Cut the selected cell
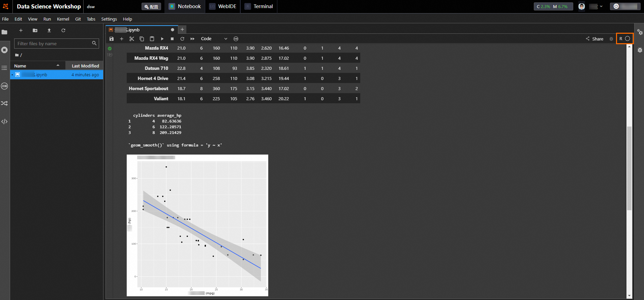 coord(132,39)
